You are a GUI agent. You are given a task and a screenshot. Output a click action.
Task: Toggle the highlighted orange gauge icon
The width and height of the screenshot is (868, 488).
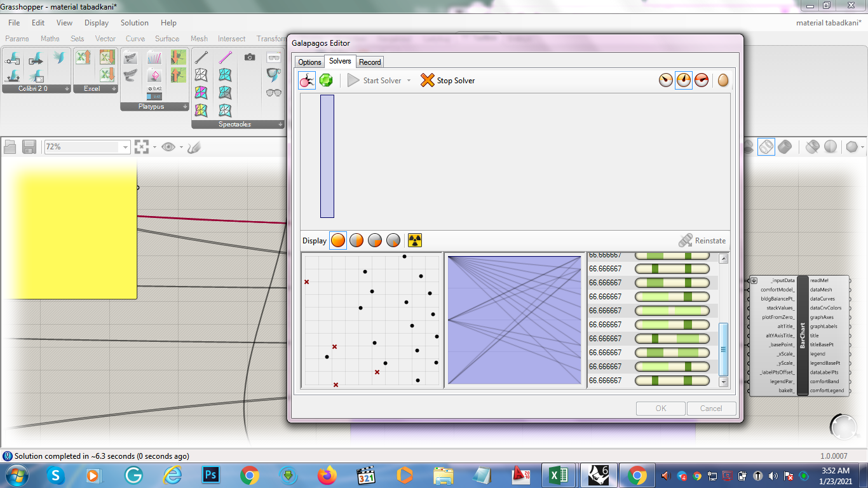(x=684, y=81)
